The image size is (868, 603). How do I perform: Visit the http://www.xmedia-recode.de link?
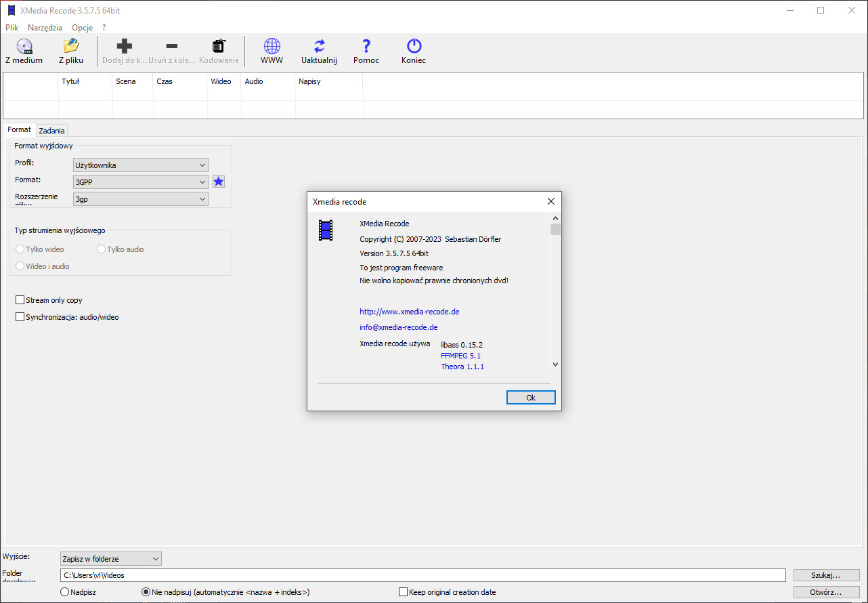(x=410, y=312)
